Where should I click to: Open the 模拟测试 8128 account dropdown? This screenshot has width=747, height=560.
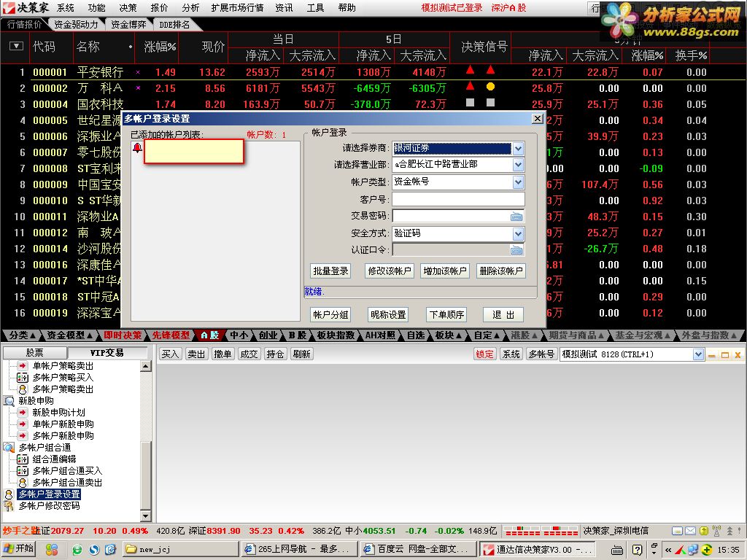click(x=698, y=354)
